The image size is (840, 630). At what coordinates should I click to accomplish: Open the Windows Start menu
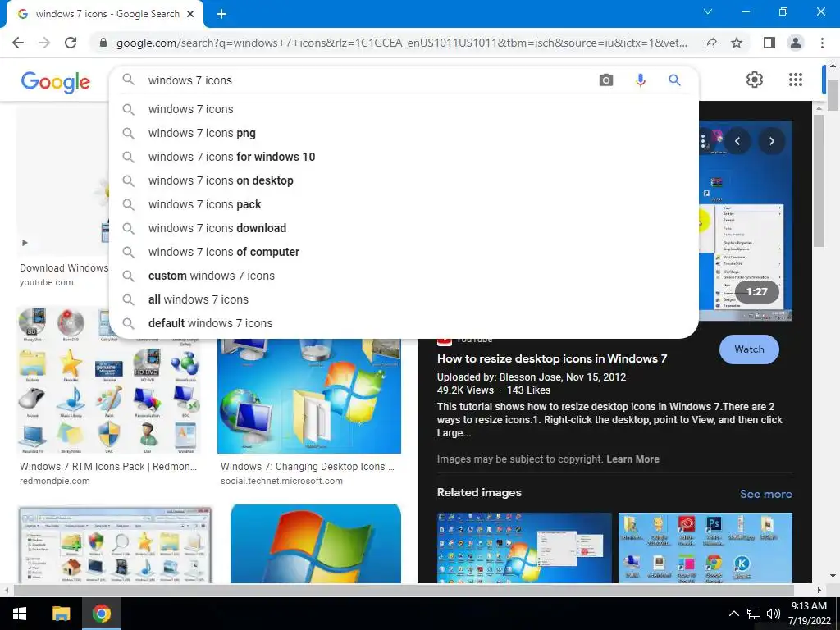[x=20, y=614]
